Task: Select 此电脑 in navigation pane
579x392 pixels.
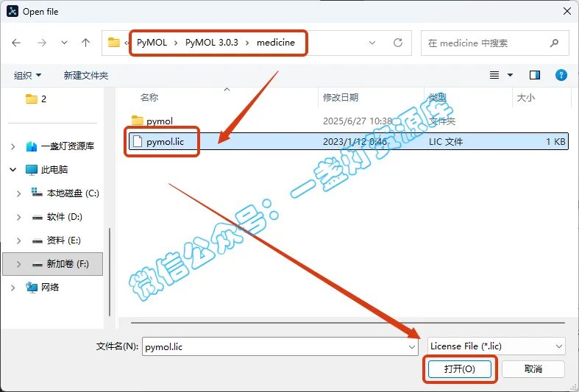Action: click(47, 170)
